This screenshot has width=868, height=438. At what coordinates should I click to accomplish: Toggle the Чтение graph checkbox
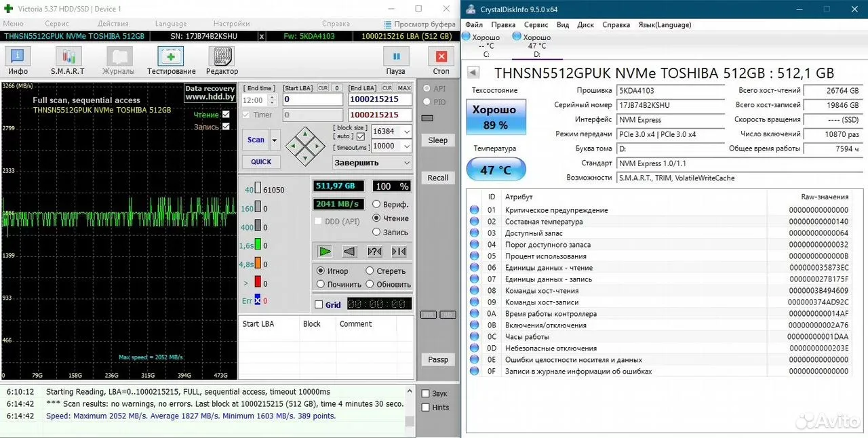(226, 115)
